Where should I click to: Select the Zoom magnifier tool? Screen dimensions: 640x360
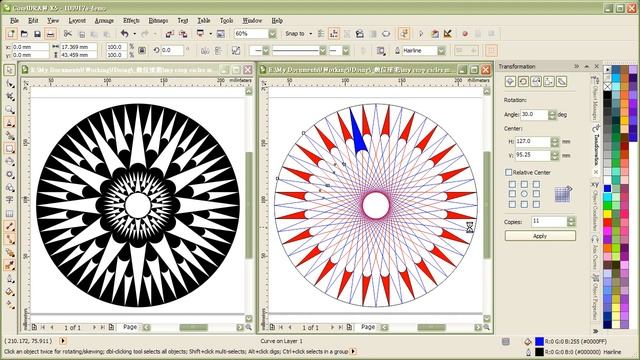point(10,110)
